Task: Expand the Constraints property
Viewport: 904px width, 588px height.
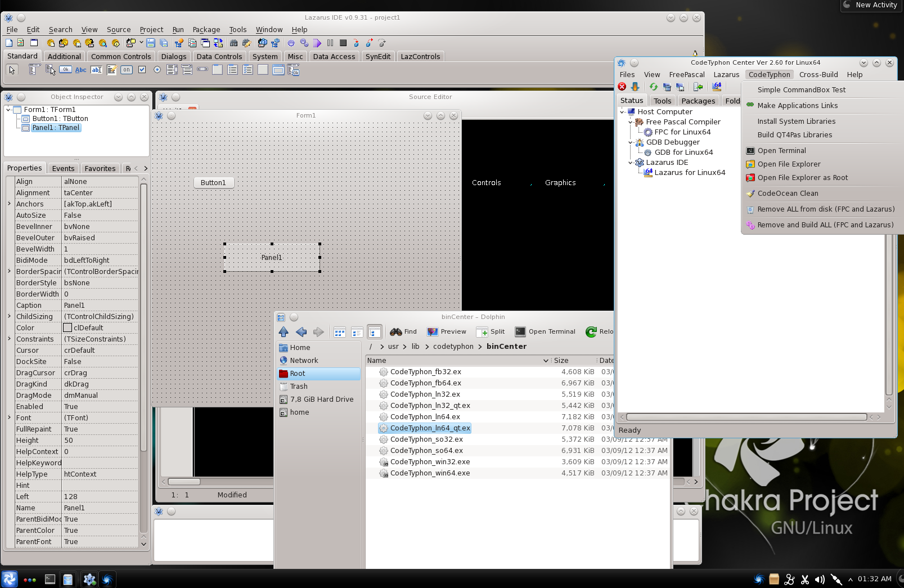Action: click(10, 339)
